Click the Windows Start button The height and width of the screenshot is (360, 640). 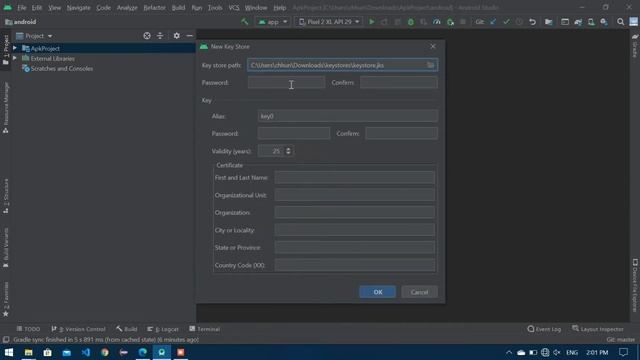9,352
